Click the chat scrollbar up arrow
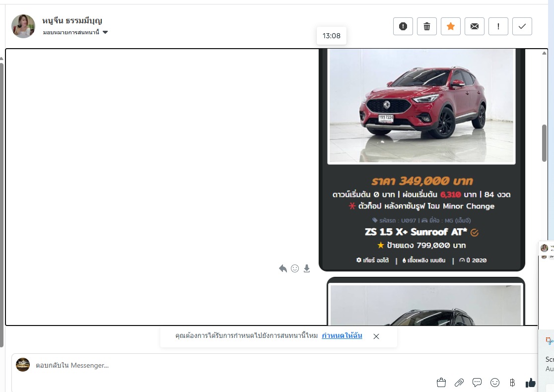The height and width of the screenshot is (392, 554). point(544,53)
